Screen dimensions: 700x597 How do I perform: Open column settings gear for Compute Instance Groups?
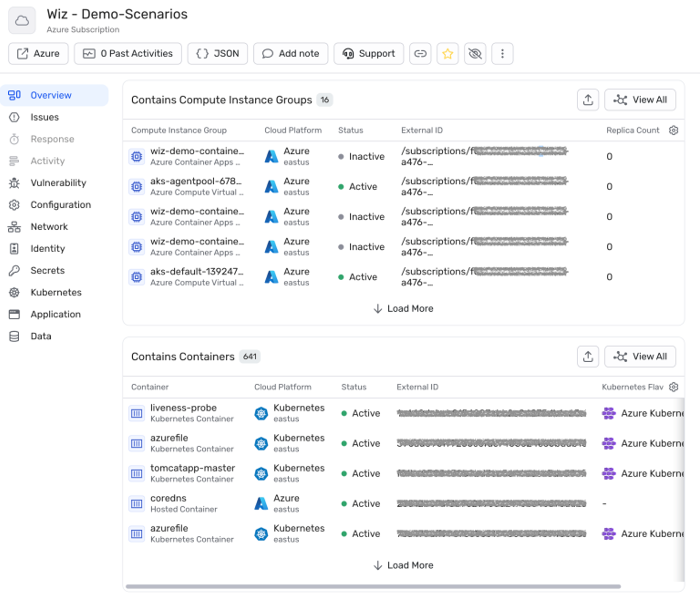click(673, 130)
